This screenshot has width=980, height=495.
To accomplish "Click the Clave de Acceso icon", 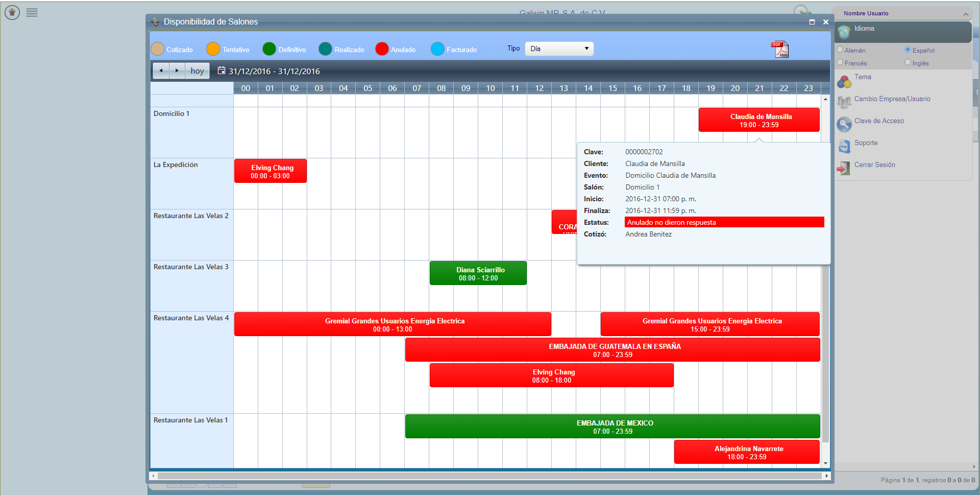I will [844, 124].
